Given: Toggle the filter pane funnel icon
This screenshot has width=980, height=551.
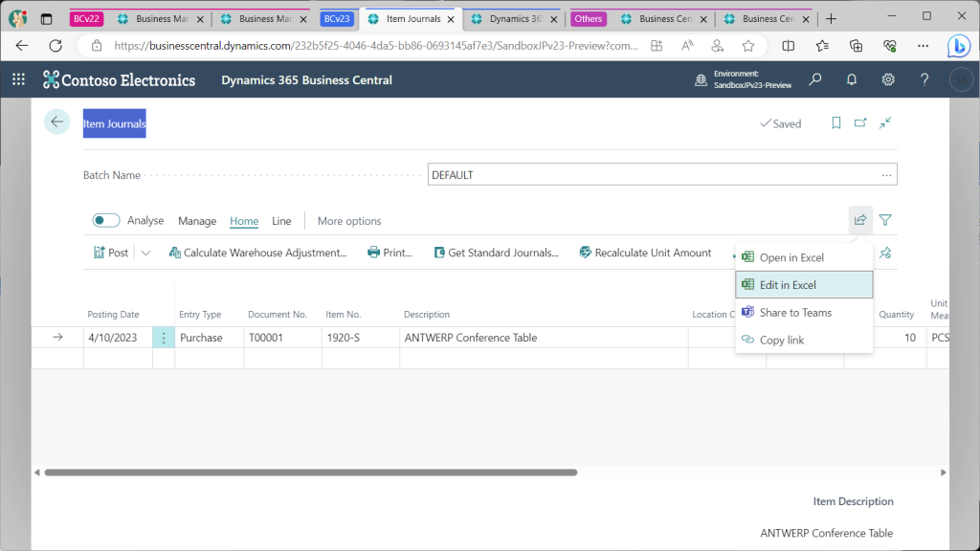Looking at the screenshot, I should point(885,220).
